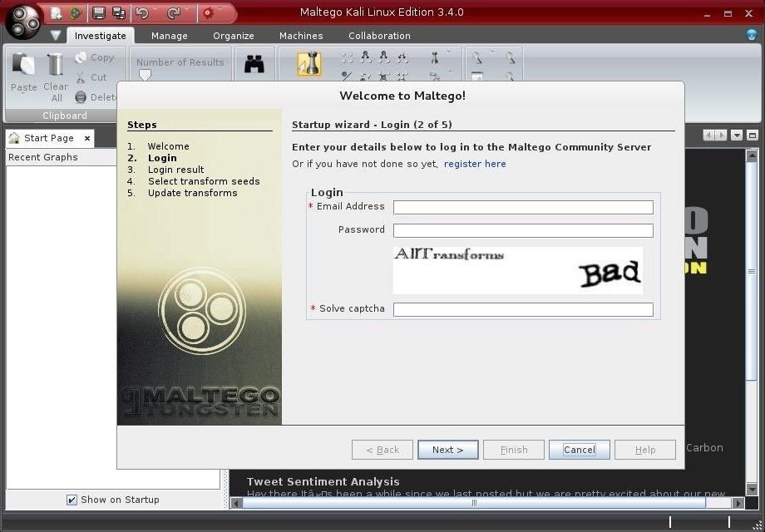Open the zoom tool dropdown arrow
Viewport: 765px width, 532px height.
491,52
